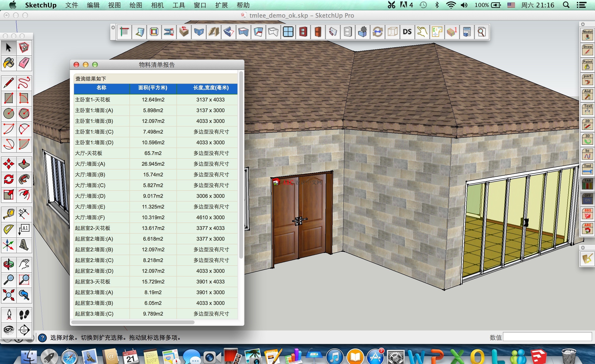
Task: Click the 起居室3-天花板 row name
Action: point(93,282)
